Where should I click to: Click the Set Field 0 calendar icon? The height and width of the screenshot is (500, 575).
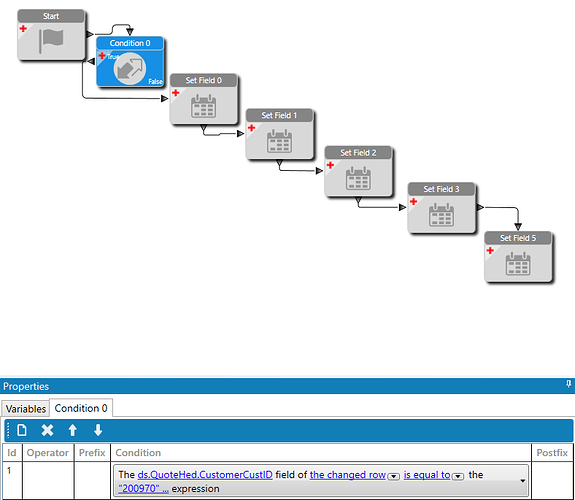(x=204, y=106)
